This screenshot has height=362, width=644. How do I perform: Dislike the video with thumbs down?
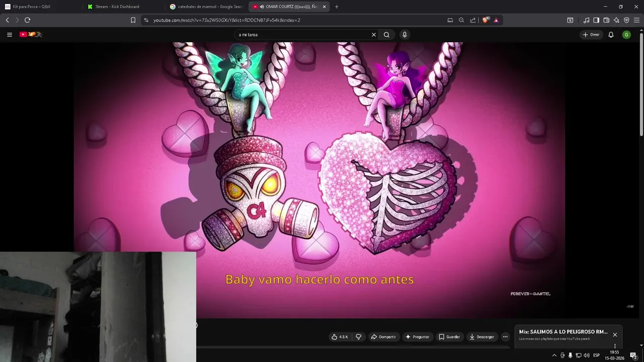click(359, 337)
